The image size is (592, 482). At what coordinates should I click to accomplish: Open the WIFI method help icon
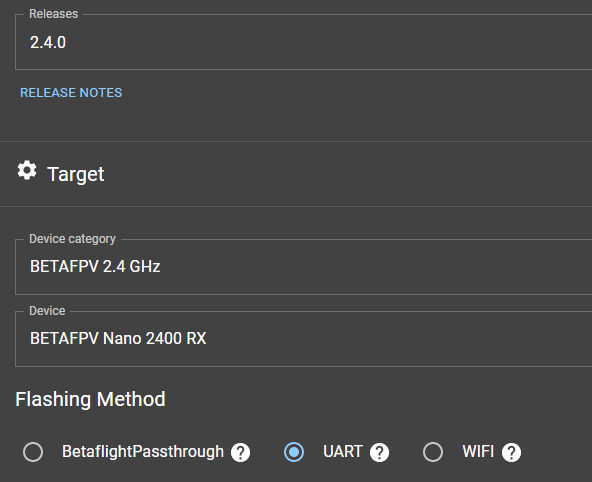click(x=511, y=452)
